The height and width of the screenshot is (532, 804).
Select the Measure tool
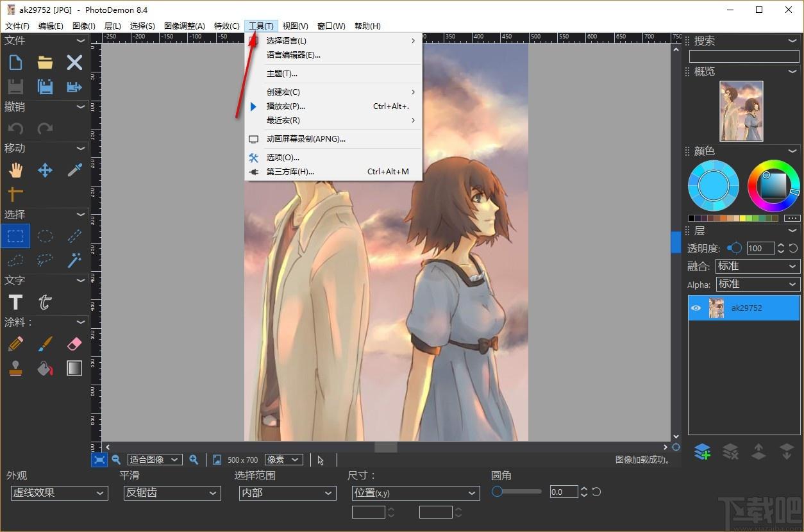click(15, 194)
